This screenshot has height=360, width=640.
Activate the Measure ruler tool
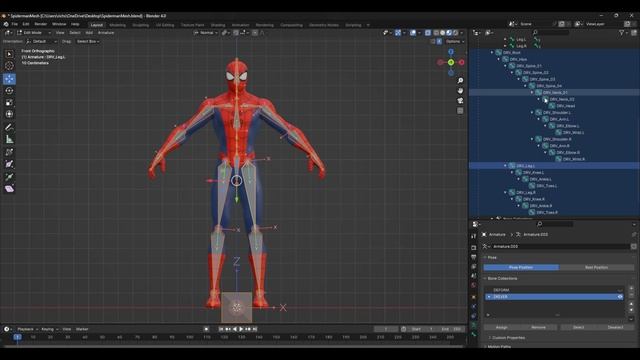9,140
